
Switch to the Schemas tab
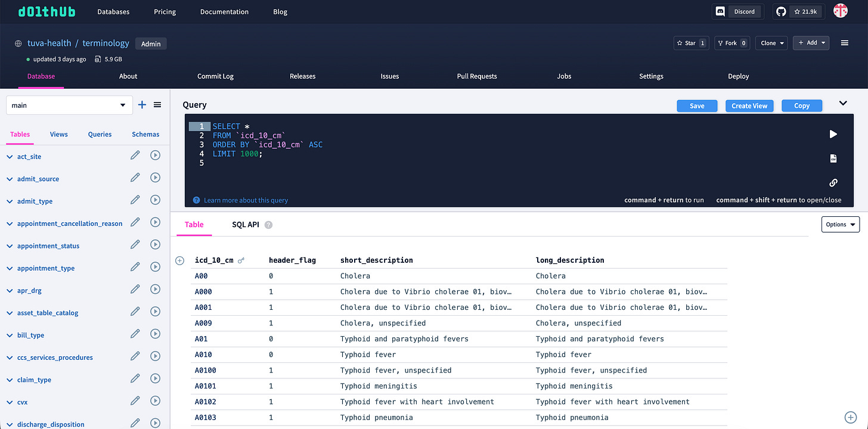[145, 134]
